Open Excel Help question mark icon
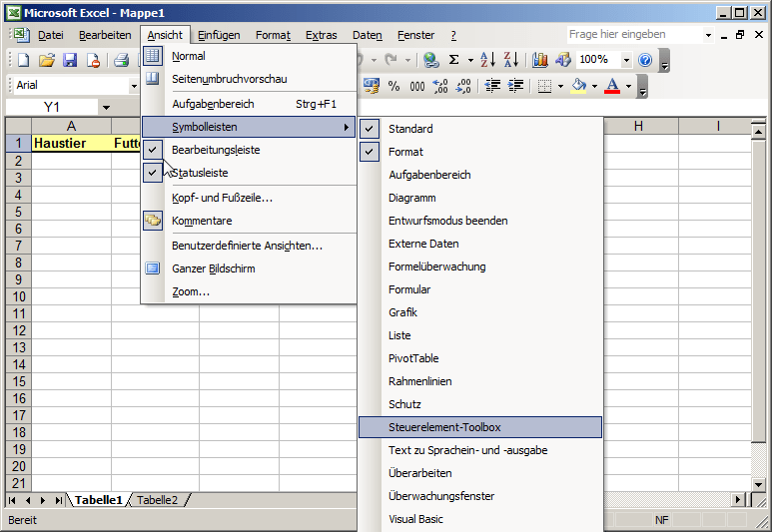772x532 pixels. (x=645, y=60)
